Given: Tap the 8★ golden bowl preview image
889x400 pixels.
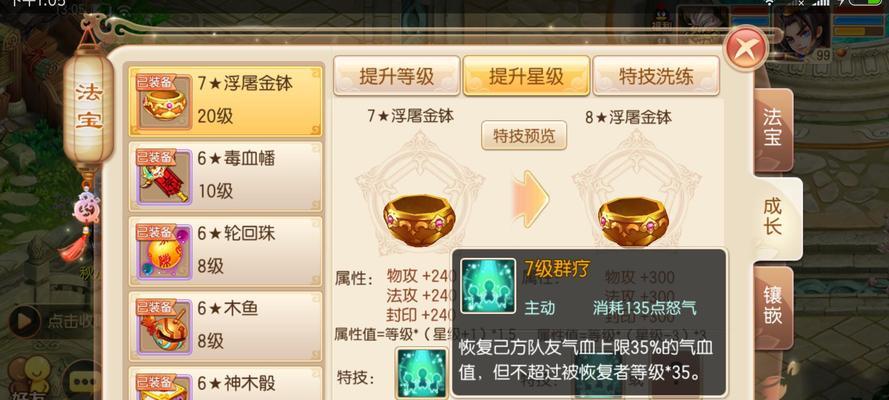Looking at the screenshot, I should click(634, 220).
